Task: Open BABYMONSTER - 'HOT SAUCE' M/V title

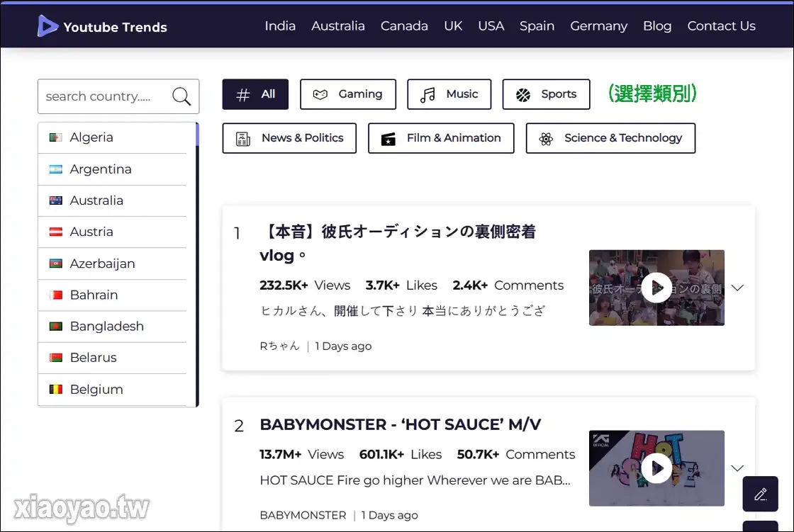Action: click(x=400, y=424)
